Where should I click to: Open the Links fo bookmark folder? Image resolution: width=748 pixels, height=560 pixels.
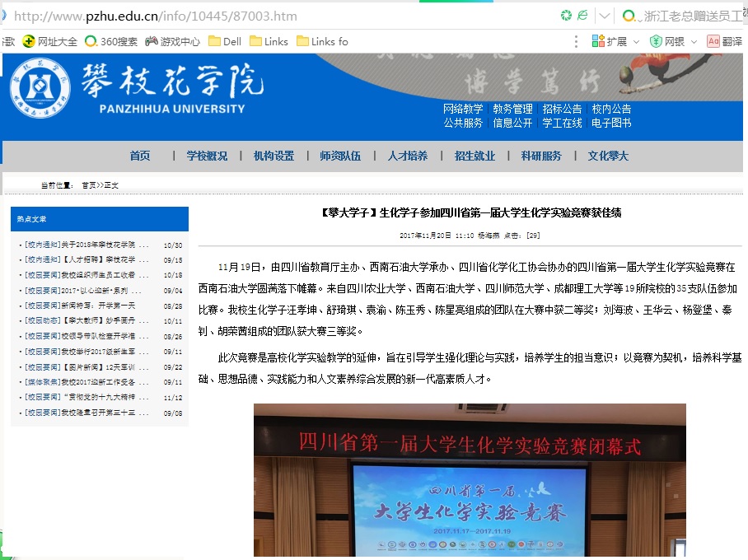point(321,41)
